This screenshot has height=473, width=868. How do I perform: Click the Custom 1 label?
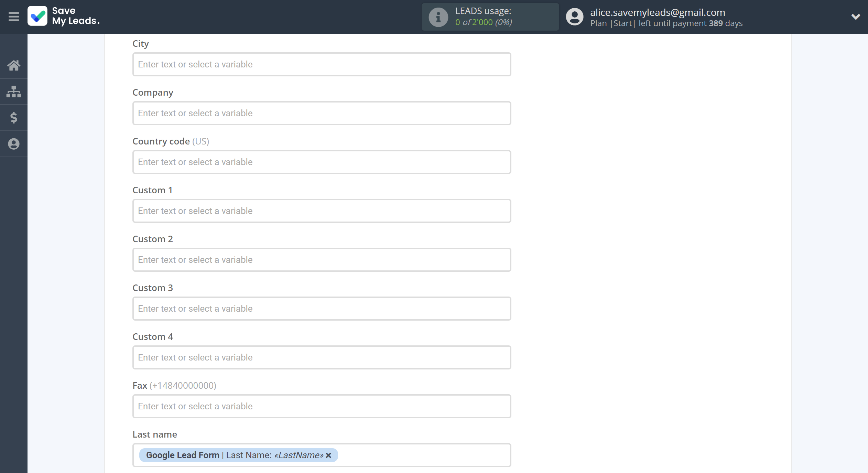point(152,190)
